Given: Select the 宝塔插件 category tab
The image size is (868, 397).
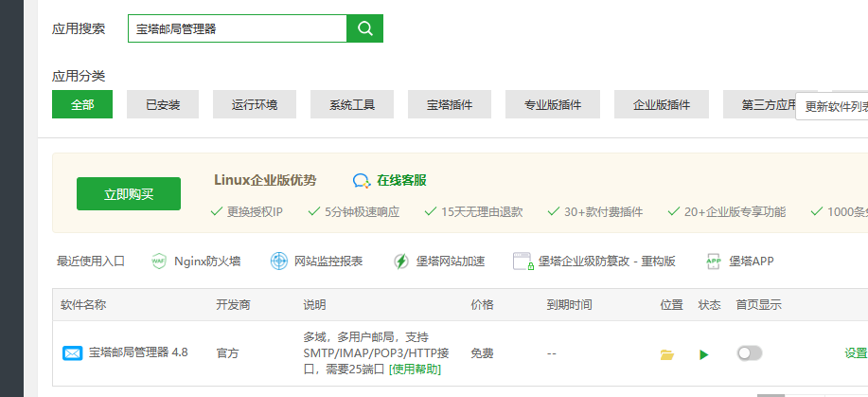Looking at the screenshot, I should pos(450,104).
